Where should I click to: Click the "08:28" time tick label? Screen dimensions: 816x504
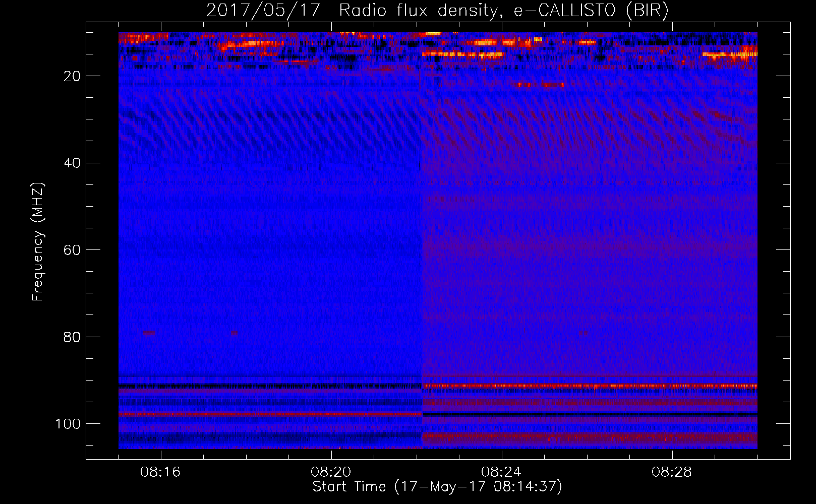(x=672, y=472)
